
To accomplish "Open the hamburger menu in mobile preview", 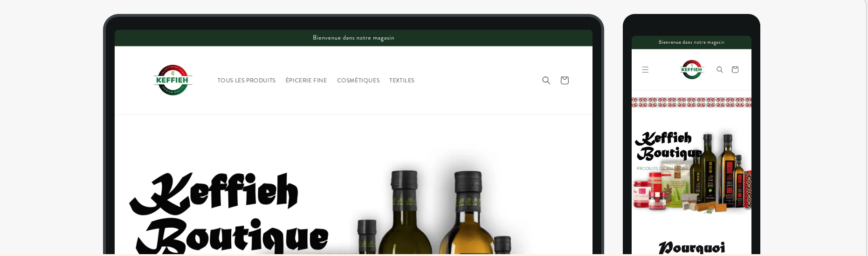I will click(645, 70).
